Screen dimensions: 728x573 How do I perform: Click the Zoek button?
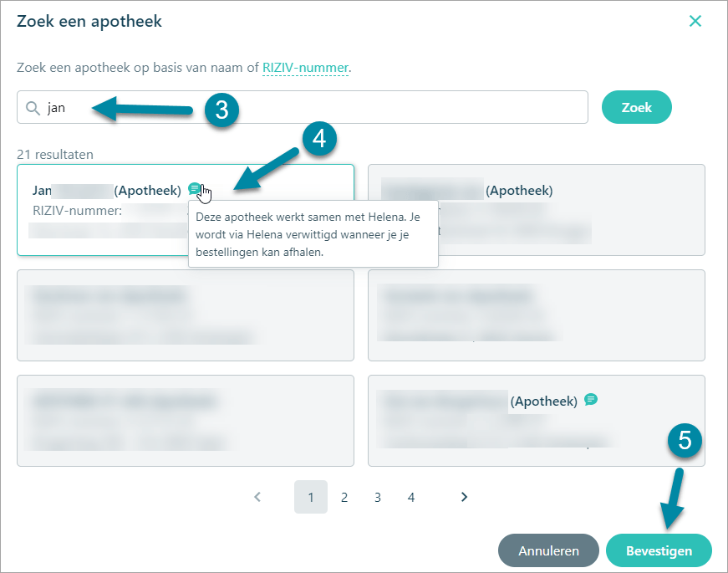point(637,107)
